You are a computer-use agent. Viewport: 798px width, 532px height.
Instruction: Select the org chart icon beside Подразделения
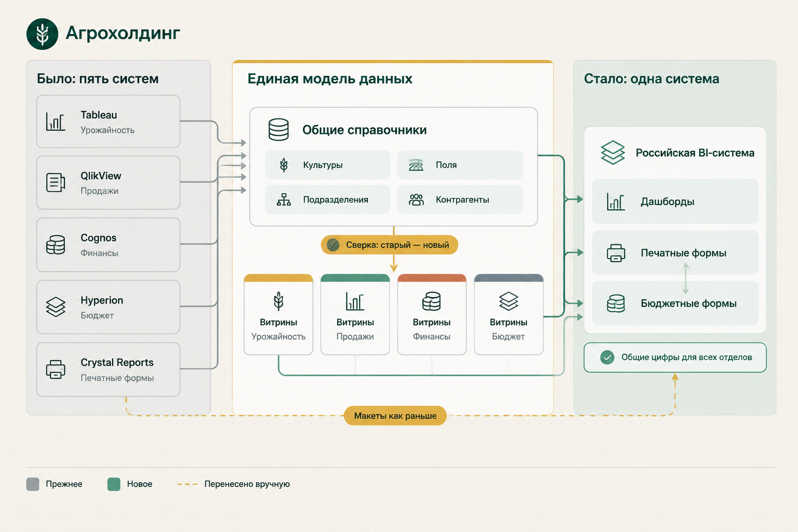coord(284,199)
